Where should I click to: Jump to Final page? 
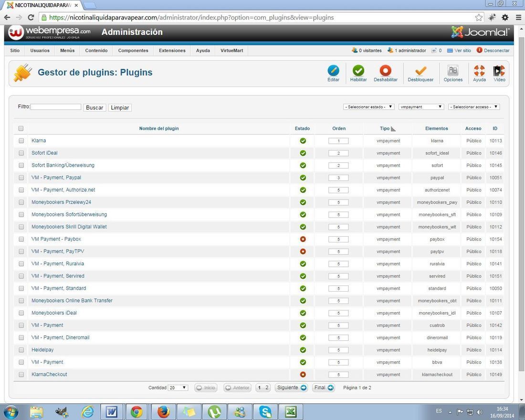(324, 388)
